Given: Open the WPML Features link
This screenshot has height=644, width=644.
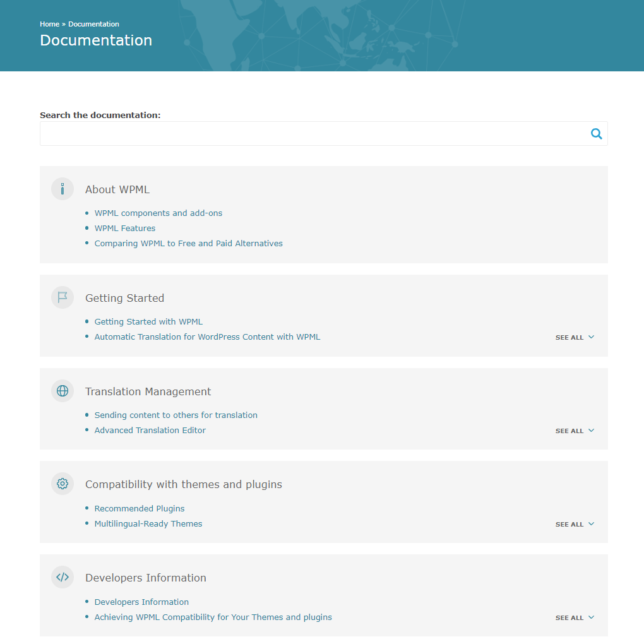Looking at the screenshot, I should 125,229.
